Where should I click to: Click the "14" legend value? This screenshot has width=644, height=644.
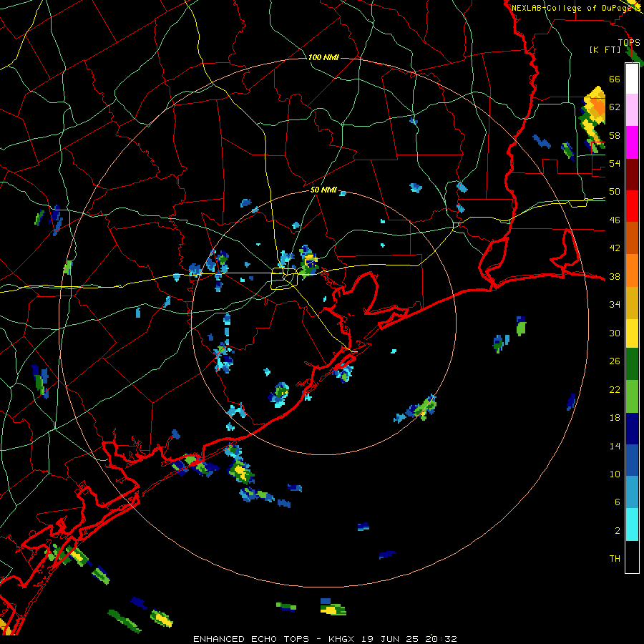(x=615, y=446)
